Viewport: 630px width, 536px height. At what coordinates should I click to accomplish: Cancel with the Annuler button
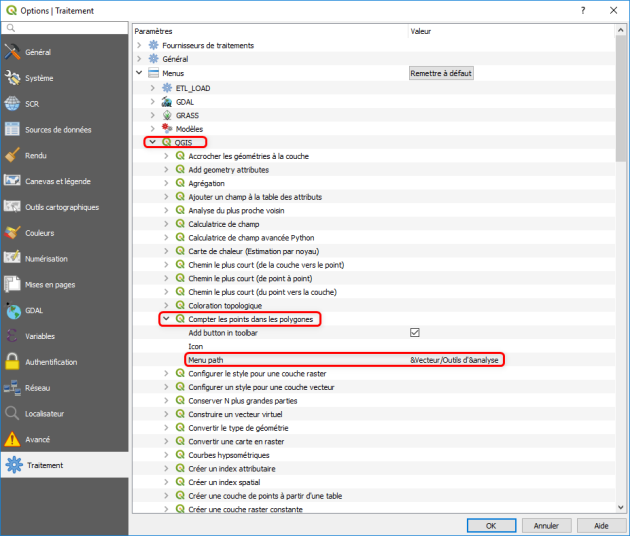tap(546, 526)
